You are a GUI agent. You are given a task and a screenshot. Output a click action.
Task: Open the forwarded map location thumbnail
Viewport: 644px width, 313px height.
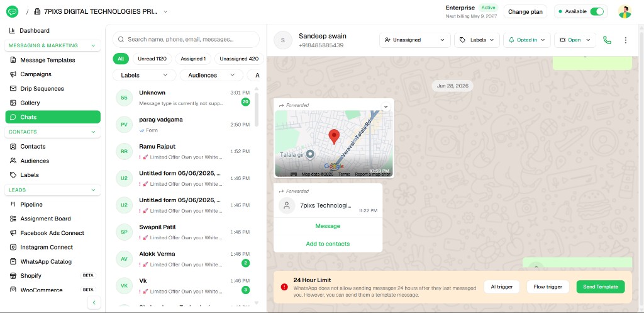click(334, 144)
